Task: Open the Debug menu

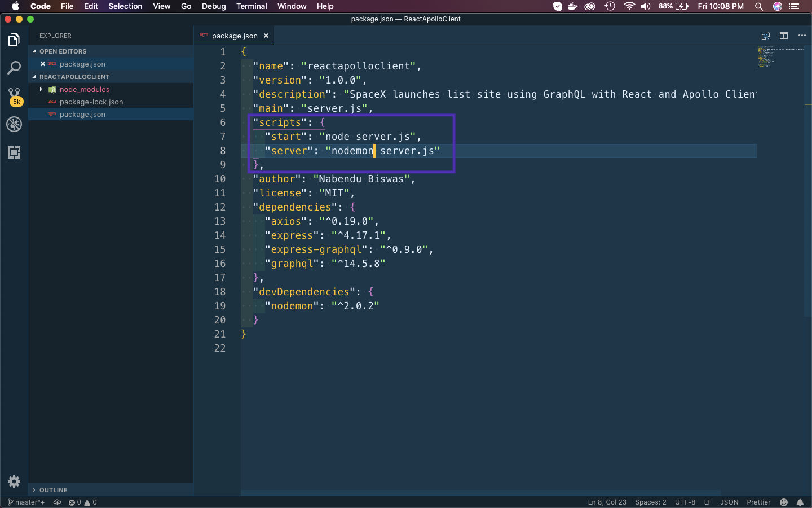Action: (214, 6)
